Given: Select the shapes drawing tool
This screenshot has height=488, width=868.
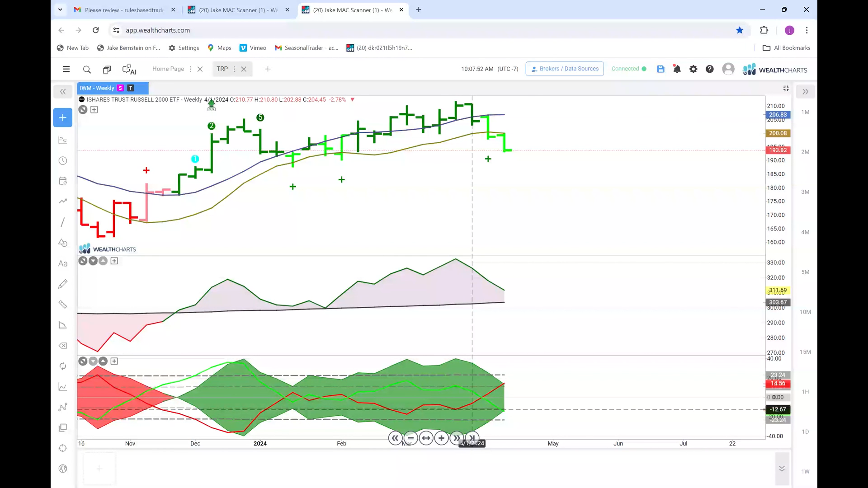Looking at the screenshot, I should (x=63, y=243).
